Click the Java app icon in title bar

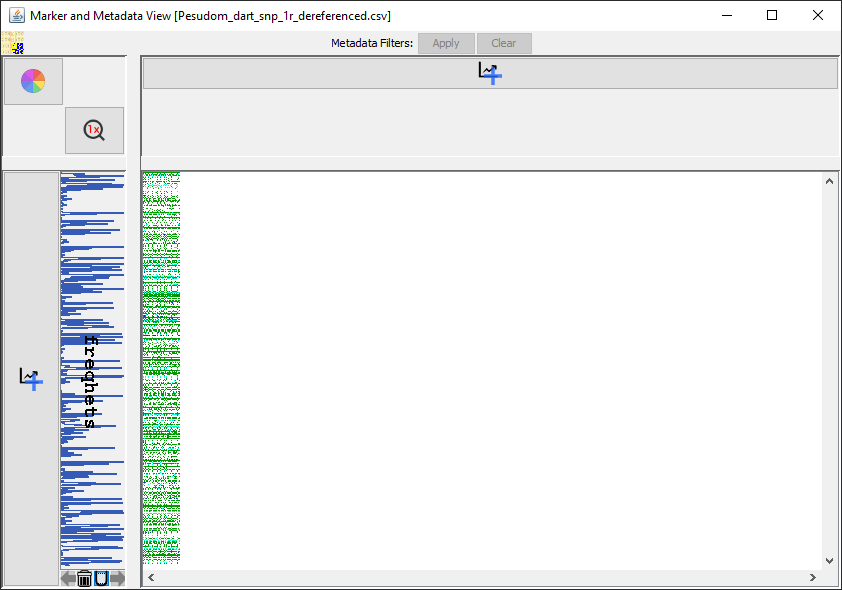coord(16,15)
